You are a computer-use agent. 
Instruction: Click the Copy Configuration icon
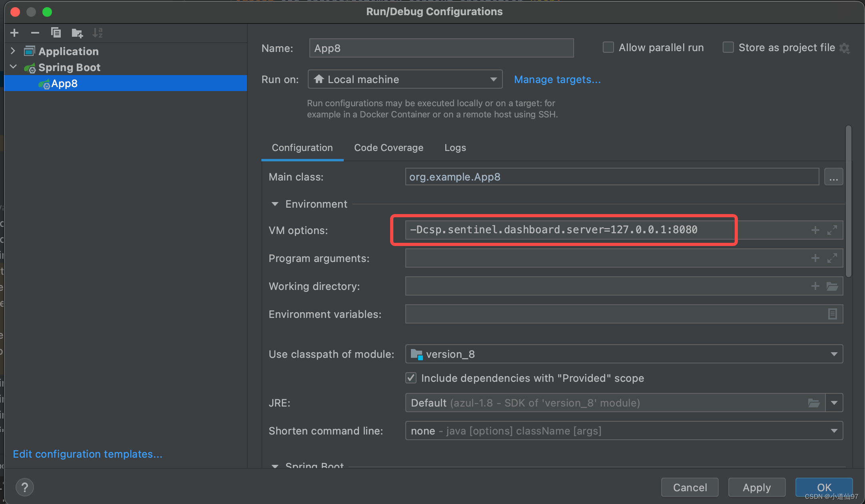(56, 33)
